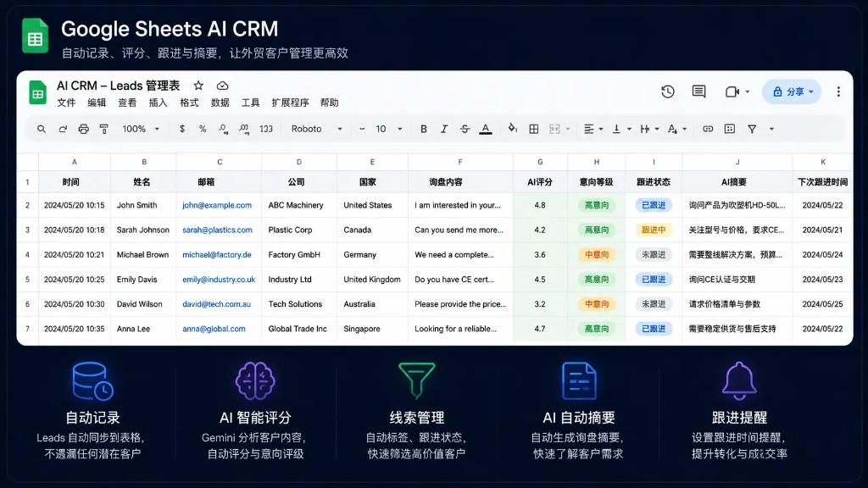Click the text wrapping icon
This screenshot has height=488, width=868.
click(x=645, y=129)
